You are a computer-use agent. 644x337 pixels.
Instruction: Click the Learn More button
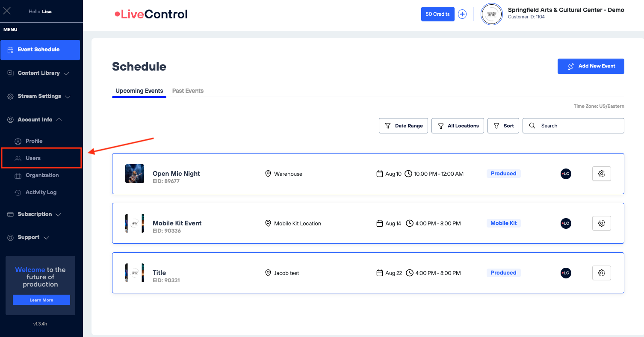41,300
